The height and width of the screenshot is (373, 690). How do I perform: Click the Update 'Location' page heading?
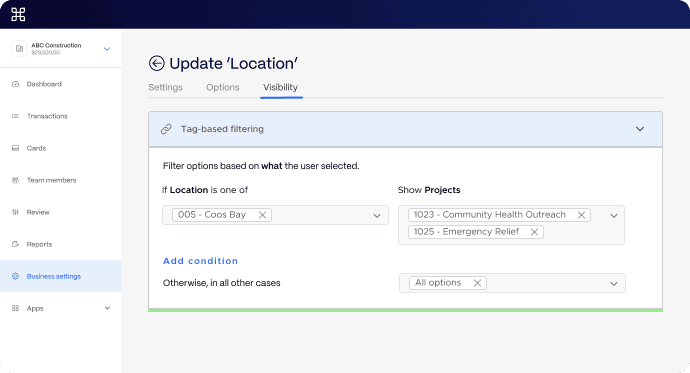coord(233,63)
